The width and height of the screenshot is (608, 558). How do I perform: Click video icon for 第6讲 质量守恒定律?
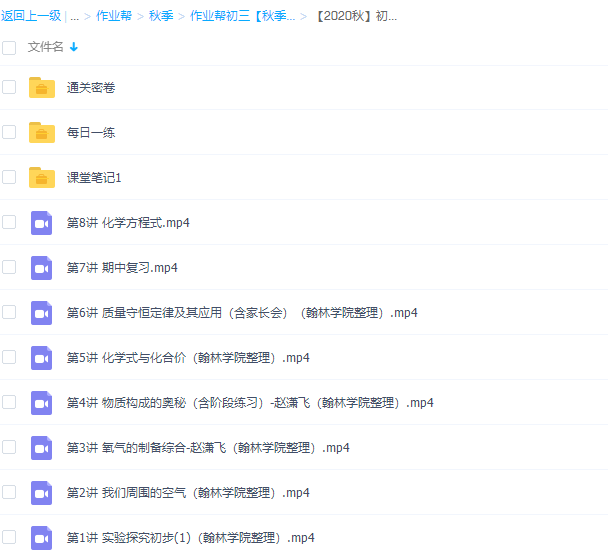[41, 312]
